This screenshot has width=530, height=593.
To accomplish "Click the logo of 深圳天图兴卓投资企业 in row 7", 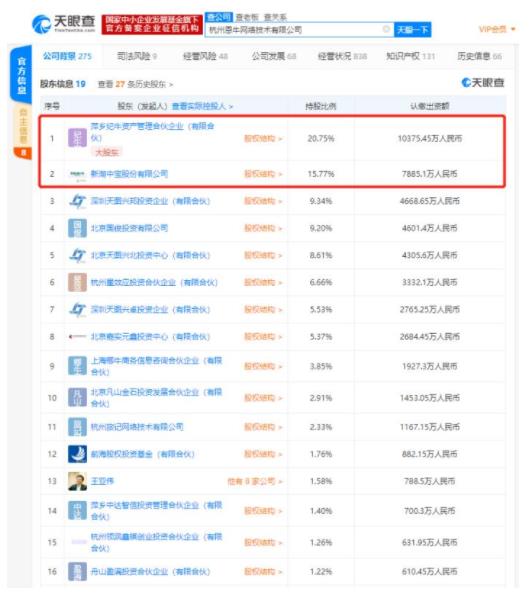I will [77, 309].
